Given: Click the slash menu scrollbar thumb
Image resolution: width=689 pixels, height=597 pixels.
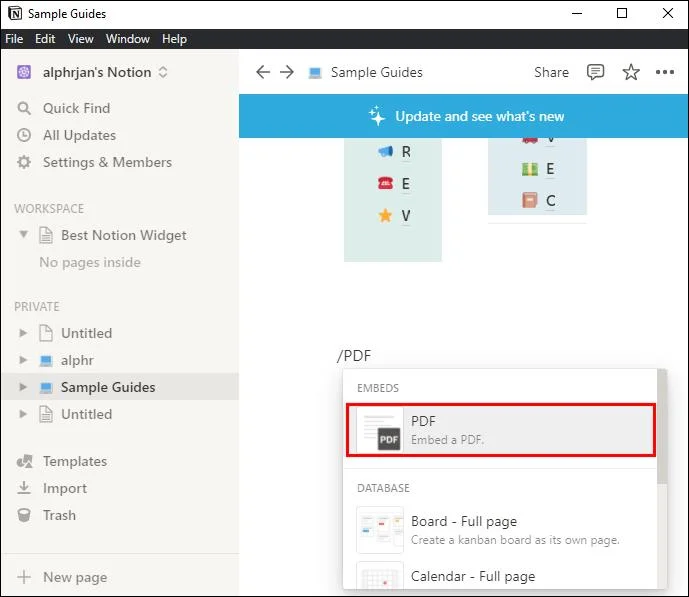Looking at the screenshot, I should 662,427.
